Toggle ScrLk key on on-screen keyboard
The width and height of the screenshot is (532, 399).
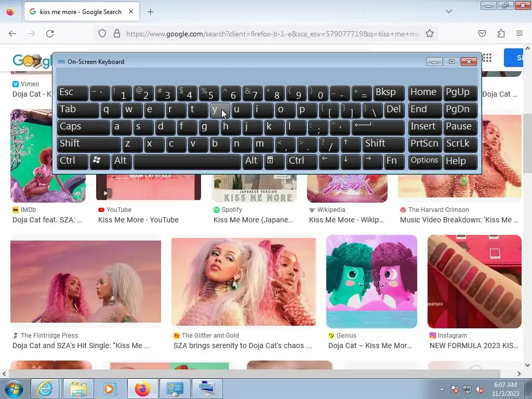pos(460,144)
